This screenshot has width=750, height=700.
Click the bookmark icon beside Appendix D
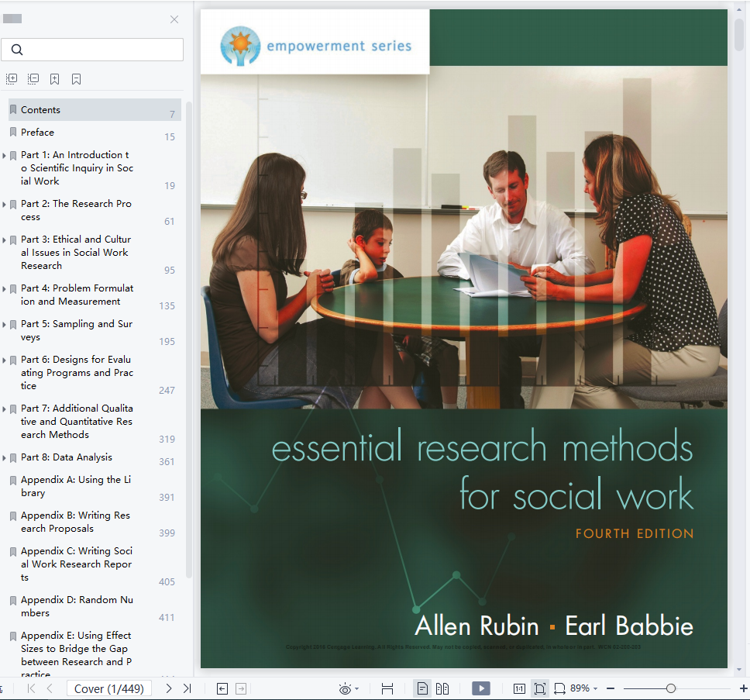pos(13,601)
